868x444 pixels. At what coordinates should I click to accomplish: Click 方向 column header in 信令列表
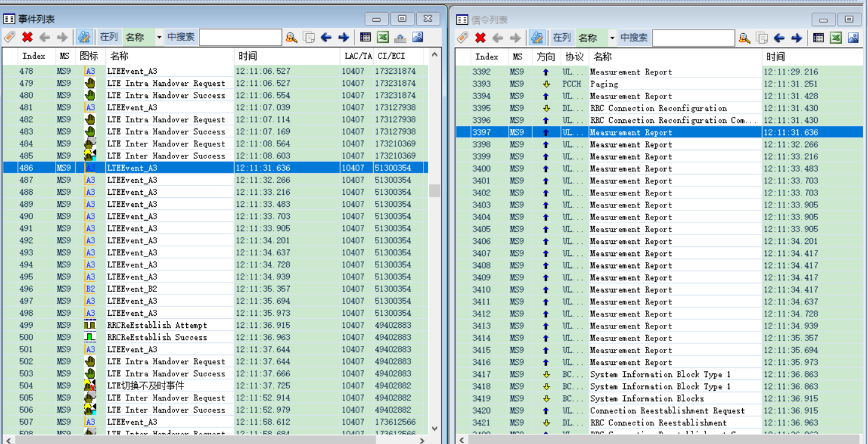tap(546, 57)
